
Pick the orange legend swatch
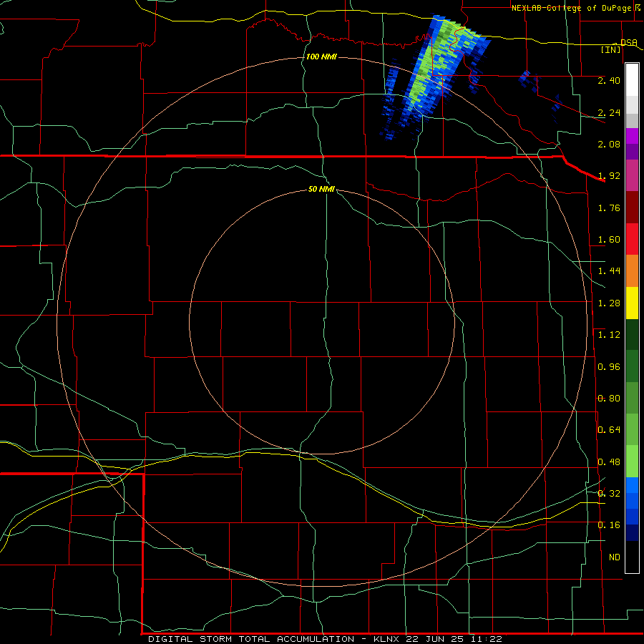pos(632,270)
